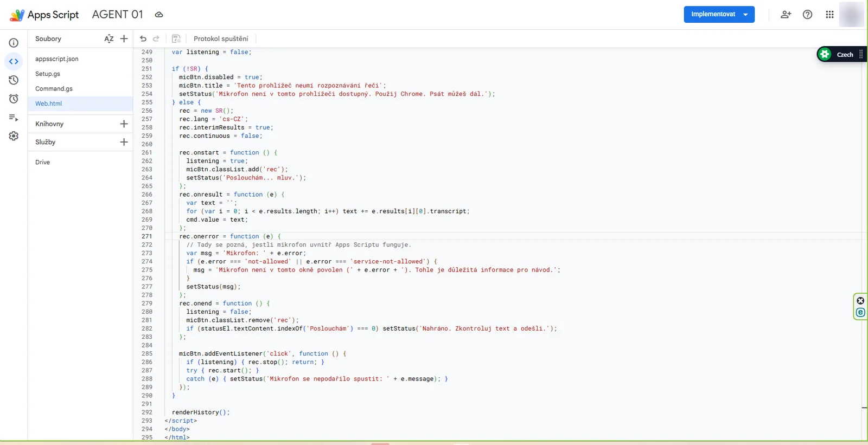Click the vertical scrollbar of the code editor

(x=864, y=244)
